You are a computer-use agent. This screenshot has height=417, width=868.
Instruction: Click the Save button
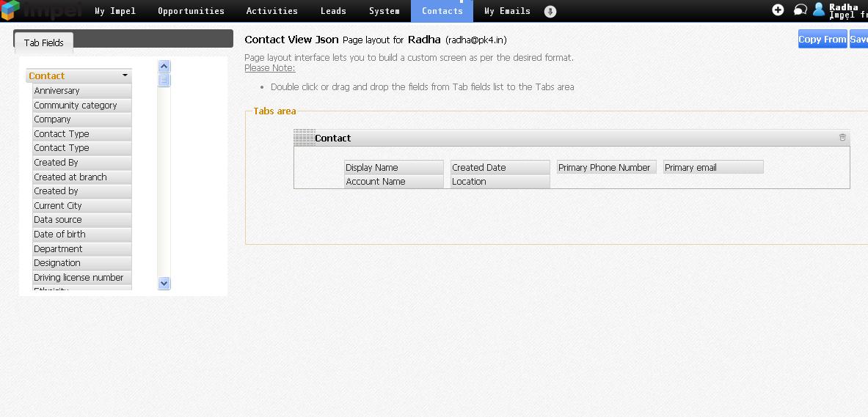click(x=858, y=40)
